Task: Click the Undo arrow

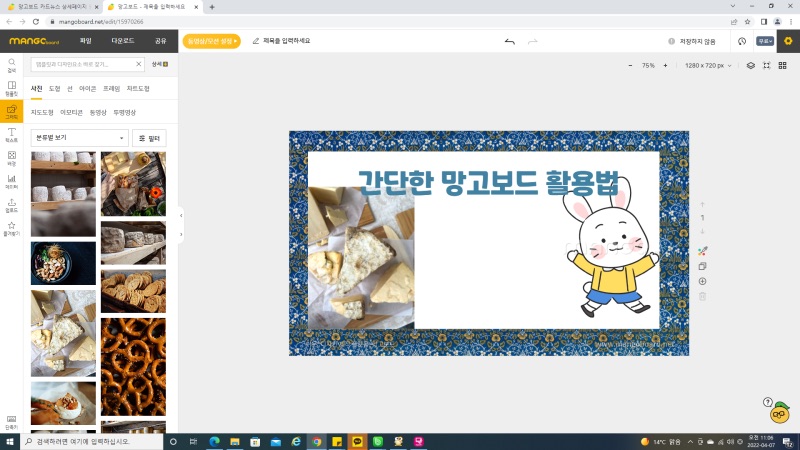Action: pos(510,41)
